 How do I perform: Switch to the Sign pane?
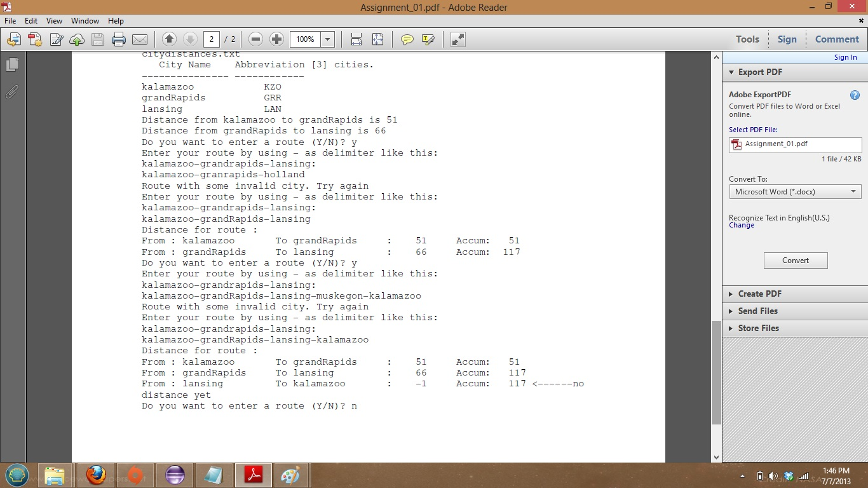coord(787,39)
